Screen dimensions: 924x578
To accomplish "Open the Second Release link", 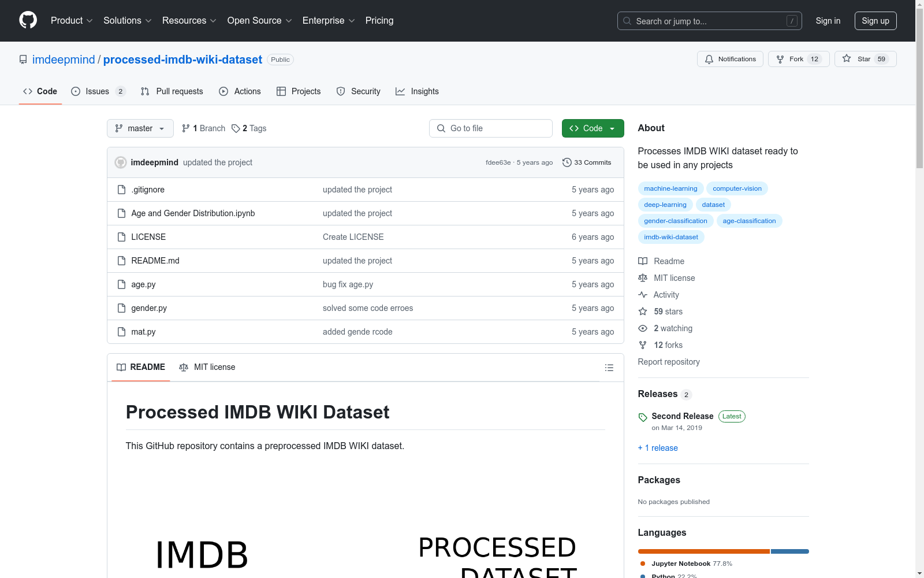I will point(682,416).
